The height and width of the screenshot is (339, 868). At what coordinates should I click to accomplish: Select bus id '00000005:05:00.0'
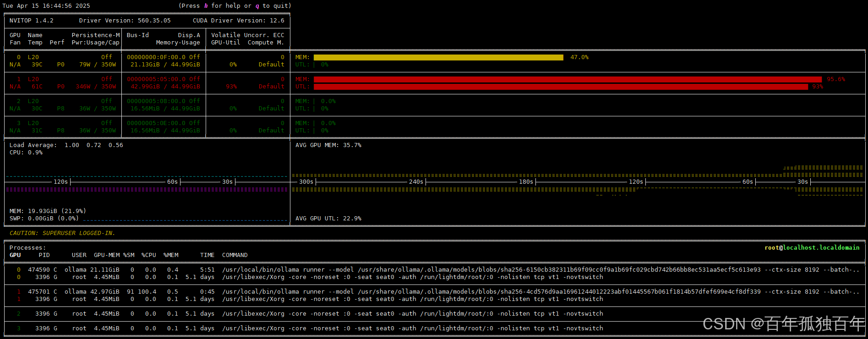[x=156, y=79]
